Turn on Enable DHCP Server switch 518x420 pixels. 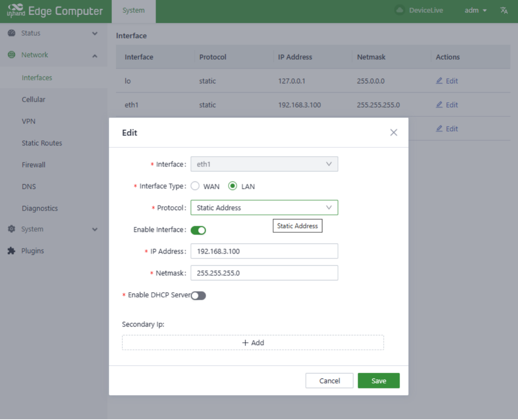[198, 296]
